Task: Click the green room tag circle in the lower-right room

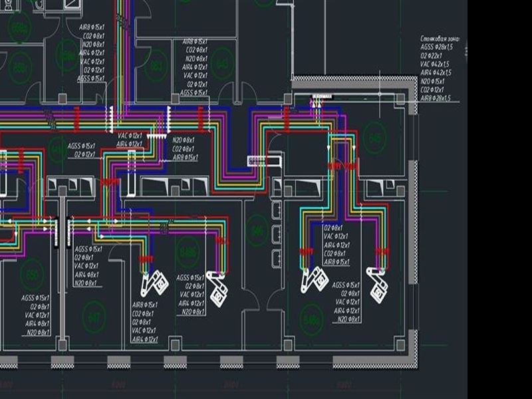Action: (311, 321)
